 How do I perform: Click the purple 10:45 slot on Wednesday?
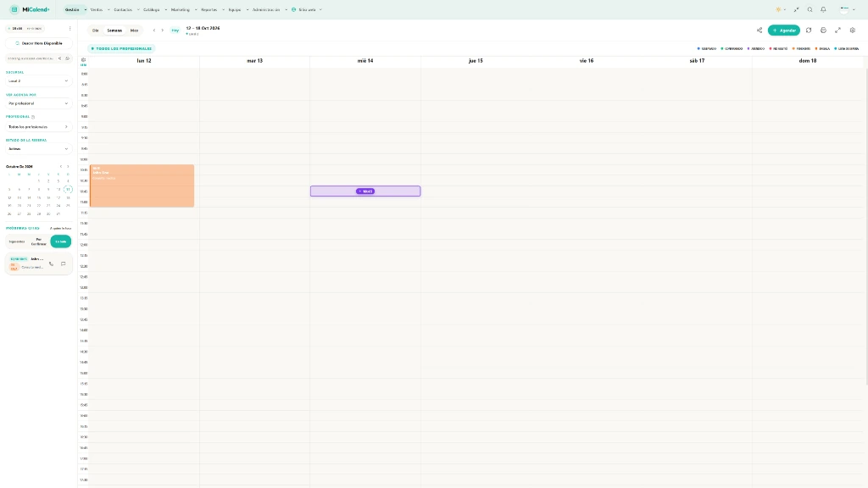[x=365, y=191]
